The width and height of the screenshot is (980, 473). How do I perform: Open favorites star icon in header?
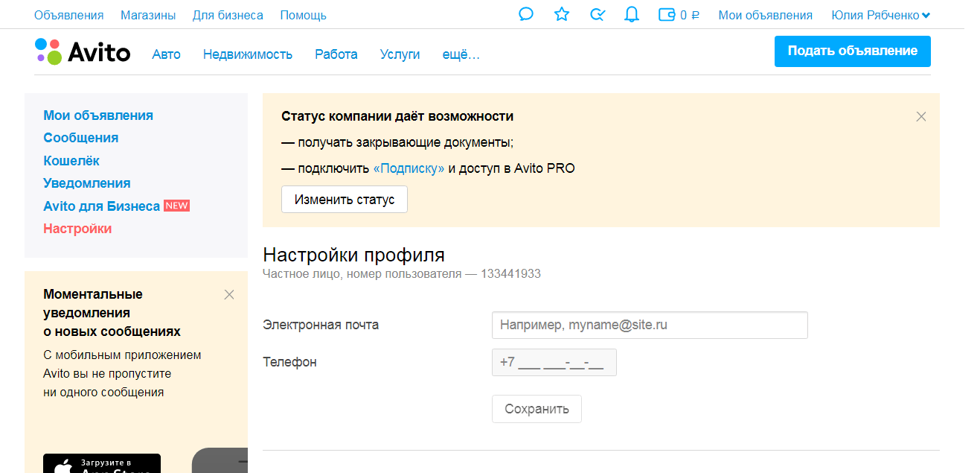[562, 14]
